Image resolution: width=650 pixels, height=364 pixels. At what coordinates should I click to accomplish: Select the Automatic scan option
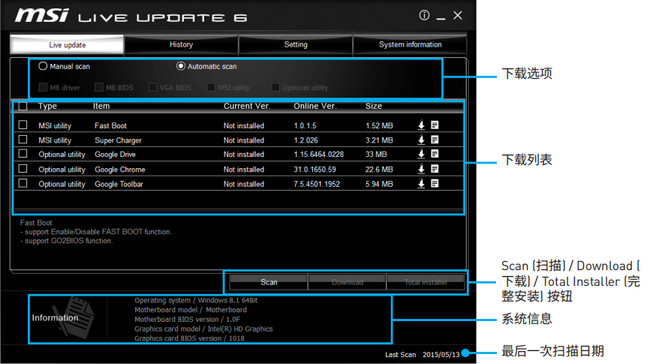point(181,66)
